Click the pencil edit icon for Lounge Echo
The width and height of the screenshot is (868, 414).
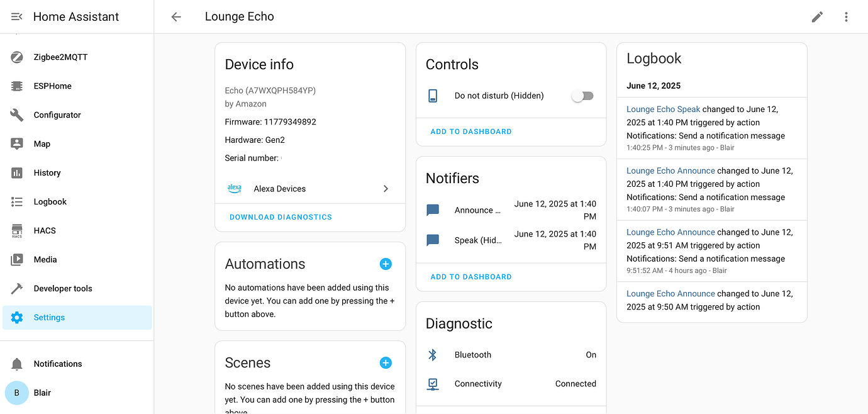817,17
